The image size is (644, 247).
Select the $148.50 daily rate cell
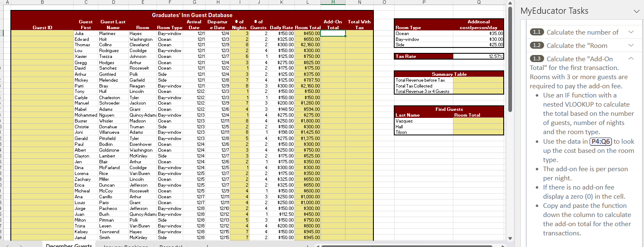pyautogui.click(x=282, y=109)
